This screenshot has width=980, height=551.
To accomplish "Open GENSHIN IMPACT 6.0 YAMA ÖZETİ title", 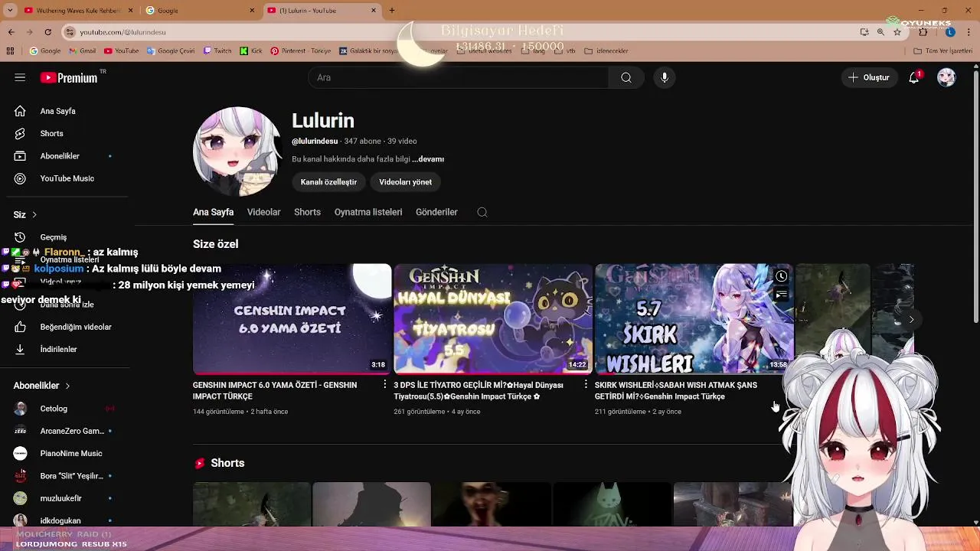I will coord(275,390).
